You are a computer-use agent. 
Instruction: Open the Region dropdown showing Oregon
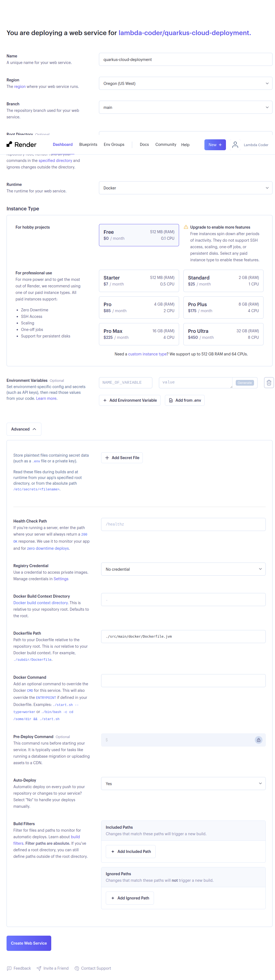click(x=186, y=83)
